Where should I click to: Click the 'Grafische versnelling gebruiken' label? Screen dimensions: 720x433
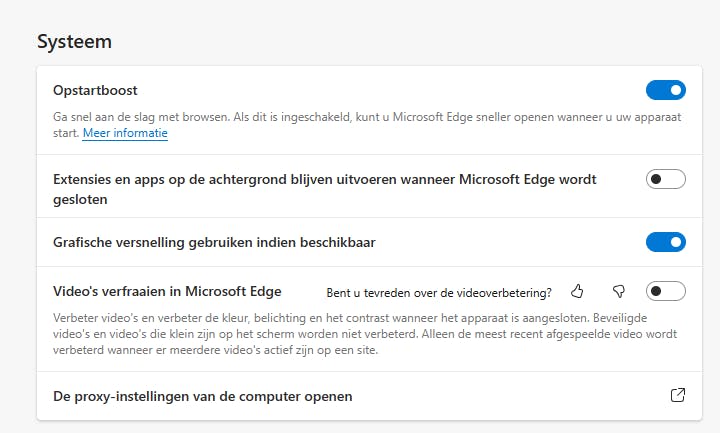click(214, 242)
